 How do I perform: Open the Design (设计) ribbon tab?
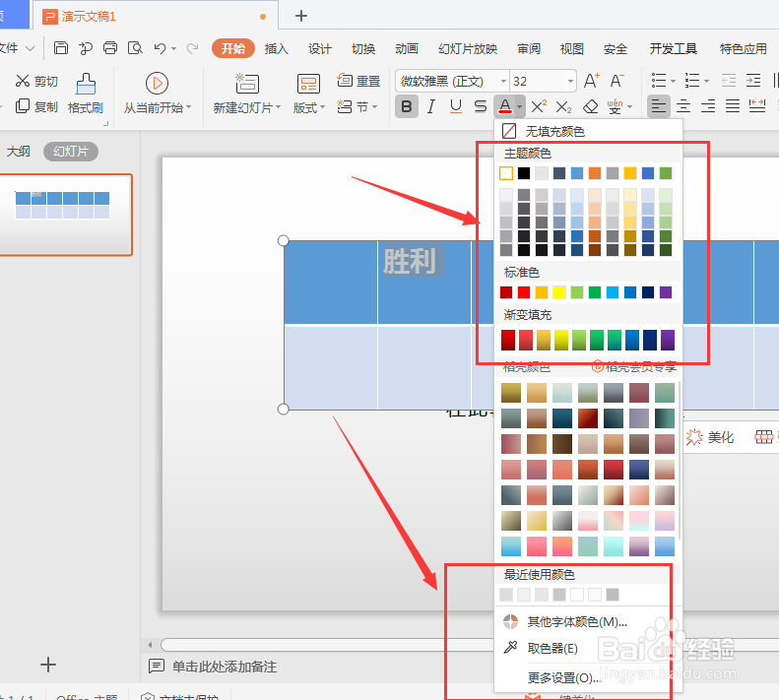coord(319,48)
